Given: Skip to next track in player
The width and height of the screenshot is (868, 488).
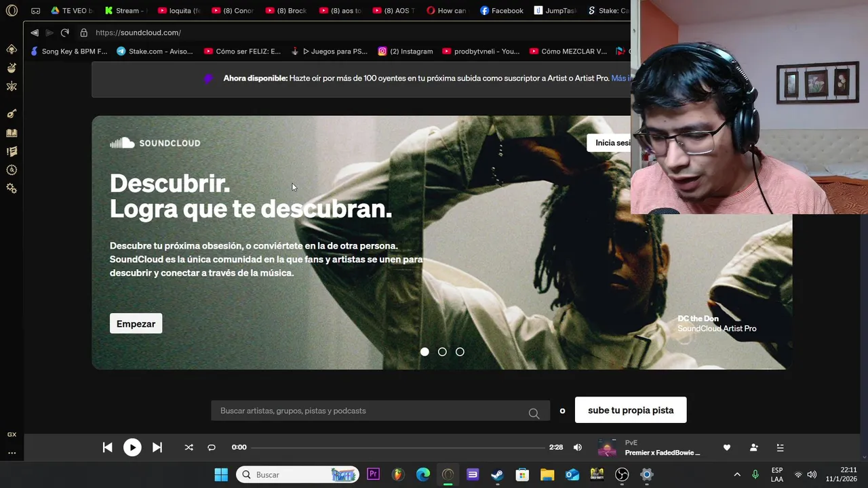Looking at the screenshot, I should click(x=157, y=447).
